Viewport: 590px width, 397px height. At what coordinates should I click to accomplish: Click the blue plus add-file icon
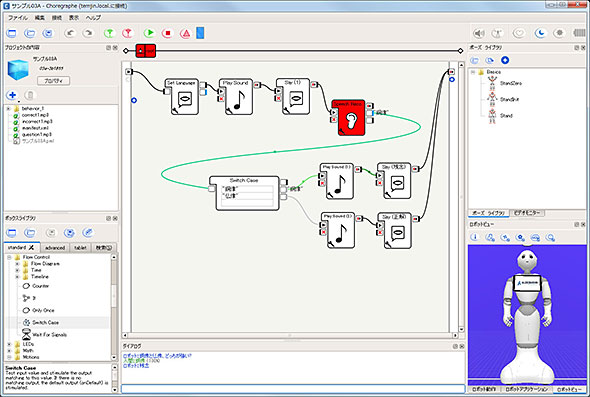pos(12,95)
